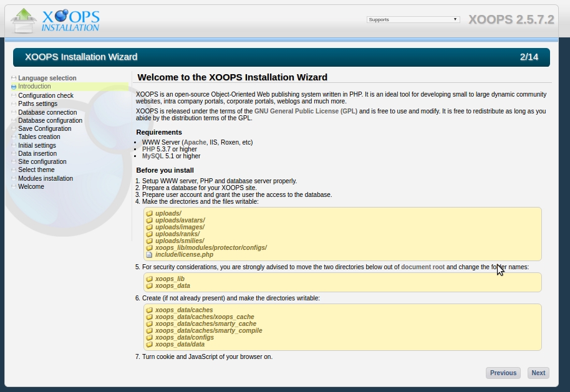Go to Database configuration step
This screenshot has width=570, height=392.
50,121
